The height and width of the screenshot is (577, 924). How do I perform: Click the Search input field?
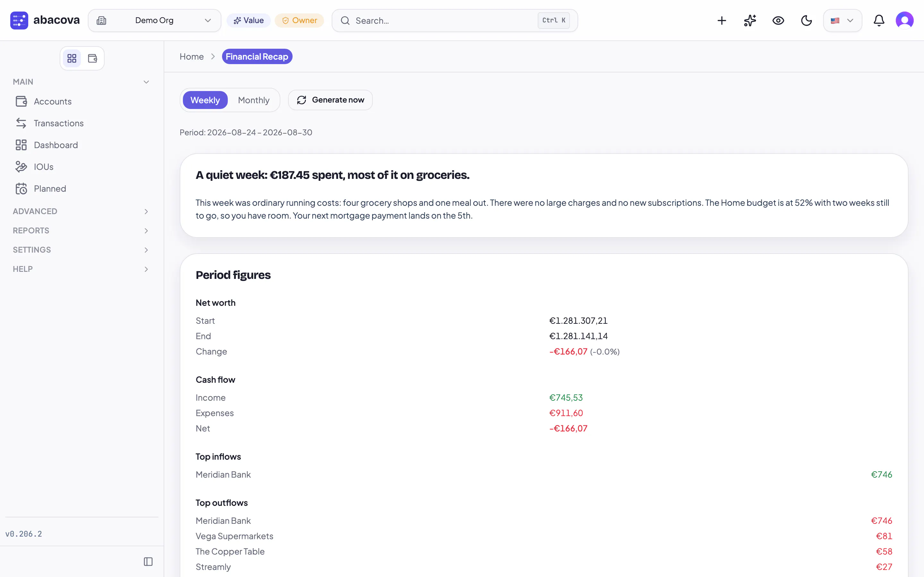click(x=454, y=21)
